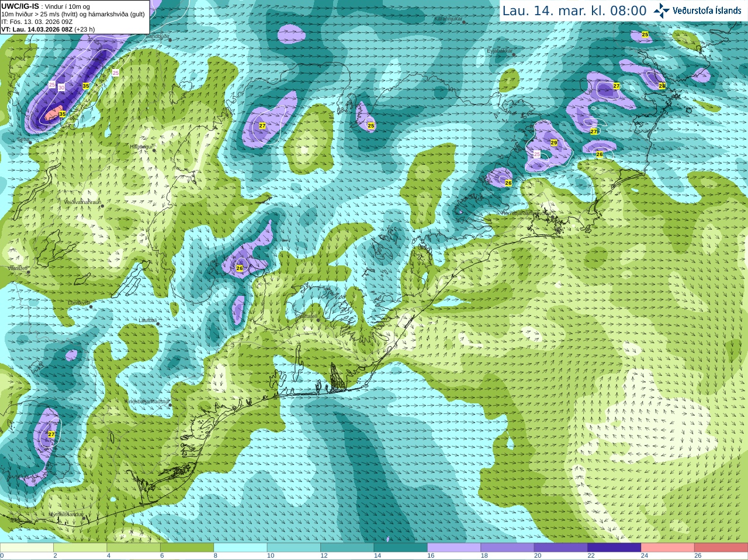Click the 14–16 m/s dark teal swatch
Viewport: 748px width, 560px height.
[x=401, y=548]
